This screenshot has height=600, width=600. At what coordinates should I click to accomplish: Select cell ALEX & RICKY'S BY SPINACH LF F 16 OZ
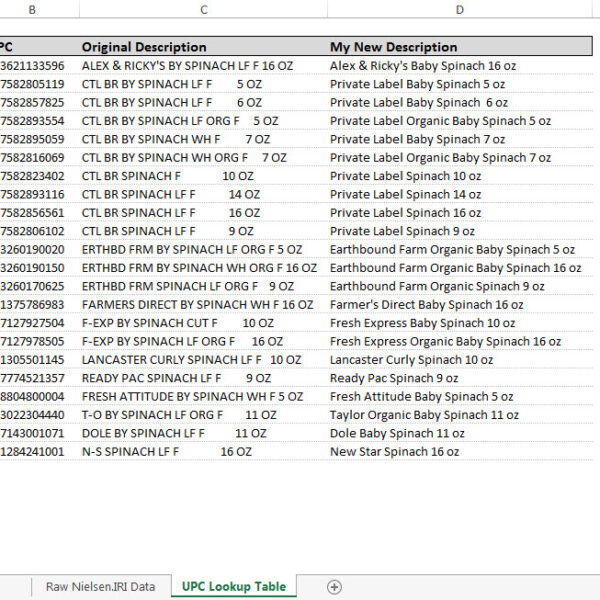click(204, 65)
